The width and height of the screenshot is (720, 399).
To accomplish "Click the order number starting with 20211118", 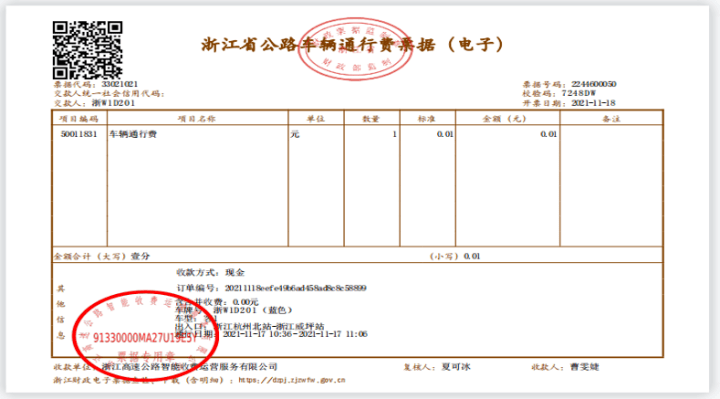I will click(x=295, y=288).
